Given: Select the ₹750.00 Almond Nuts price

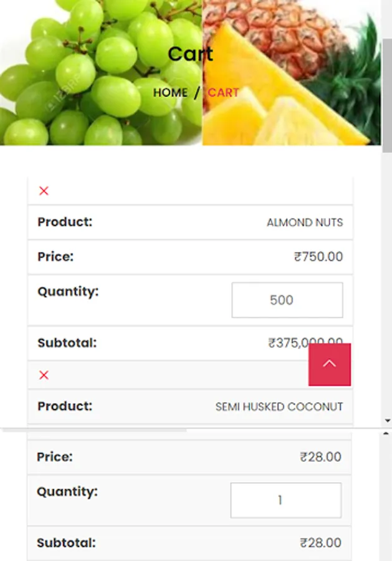Looking at the screenshot, I should pos(318,257).
